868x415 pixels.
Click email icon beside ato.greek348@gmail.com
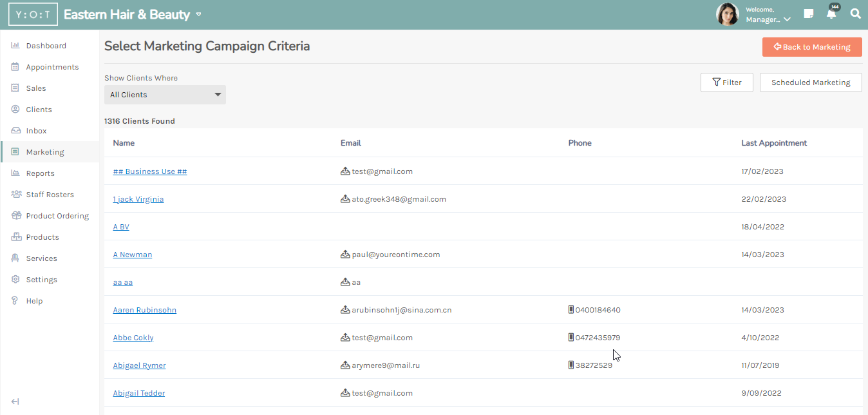point(345,199)
